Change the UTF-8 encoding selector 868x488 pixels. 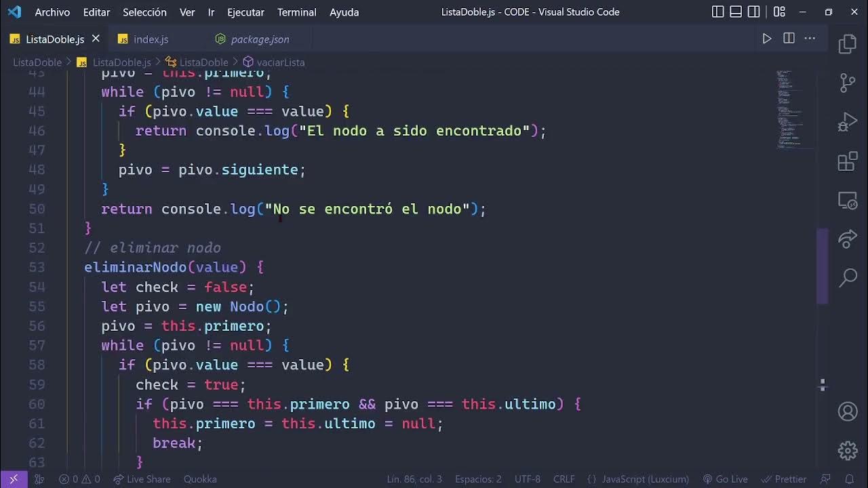pos(528,479)
